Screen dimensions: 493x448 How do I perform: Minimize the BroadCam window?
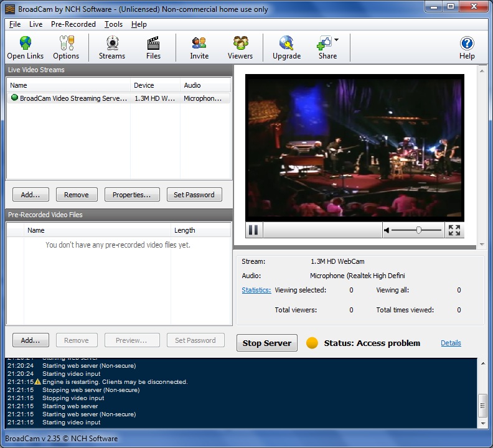(x=434, y=7)
